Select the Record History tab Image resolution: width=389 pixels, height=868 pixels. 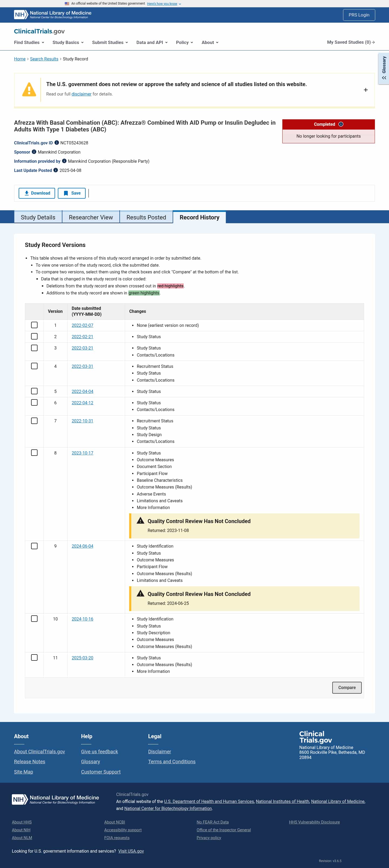point(199,217)
